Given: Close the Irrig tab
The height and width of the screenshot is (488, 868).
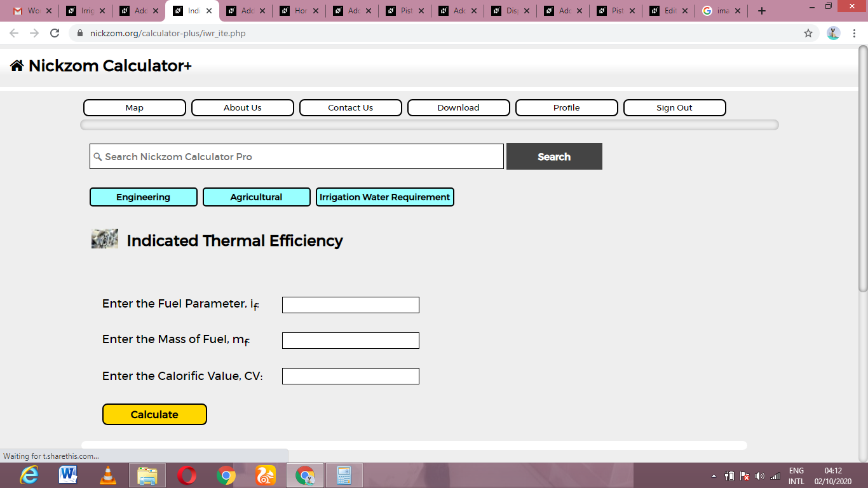Looking at the screenshot, I should [x=102, y=11].
